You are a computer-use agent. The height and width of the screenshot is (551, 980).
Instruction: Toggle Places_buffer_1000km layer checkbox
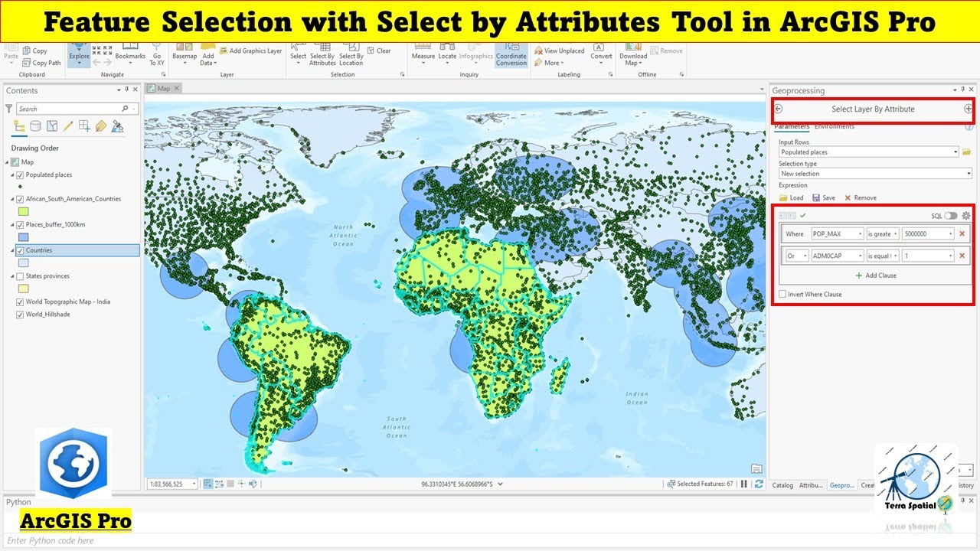(x=20, y=225)
